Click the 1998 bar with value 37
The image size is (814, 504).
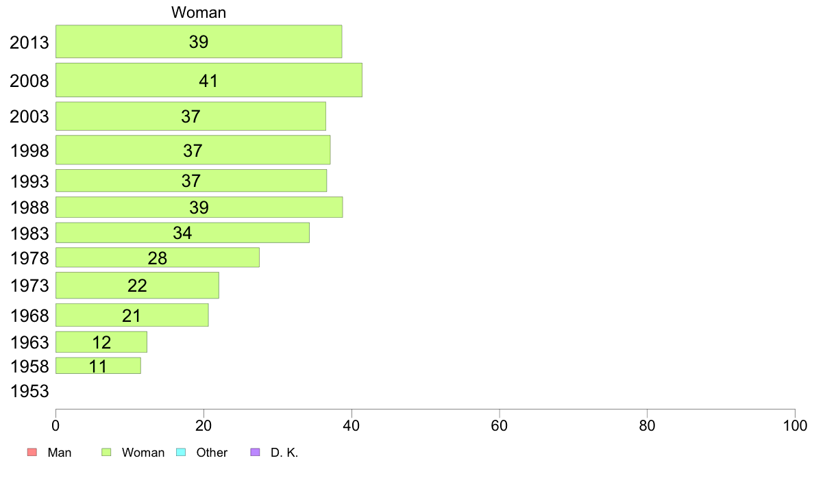point(193,150)
